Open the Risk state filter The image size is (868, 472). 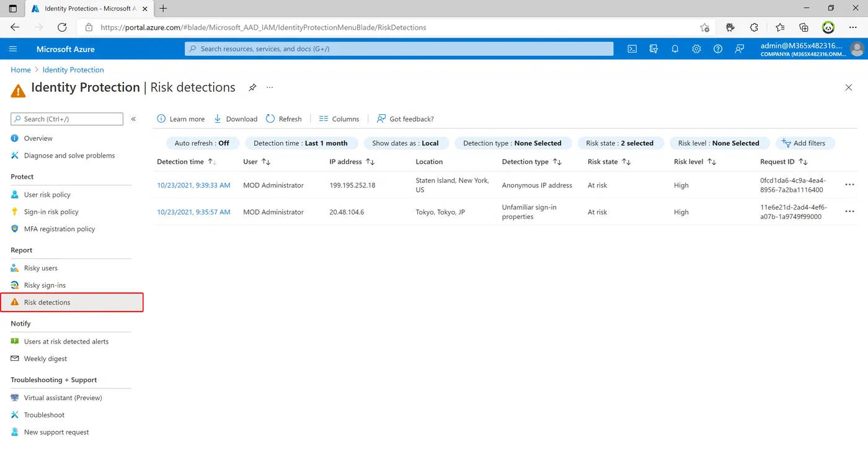(x=620, y=143)
